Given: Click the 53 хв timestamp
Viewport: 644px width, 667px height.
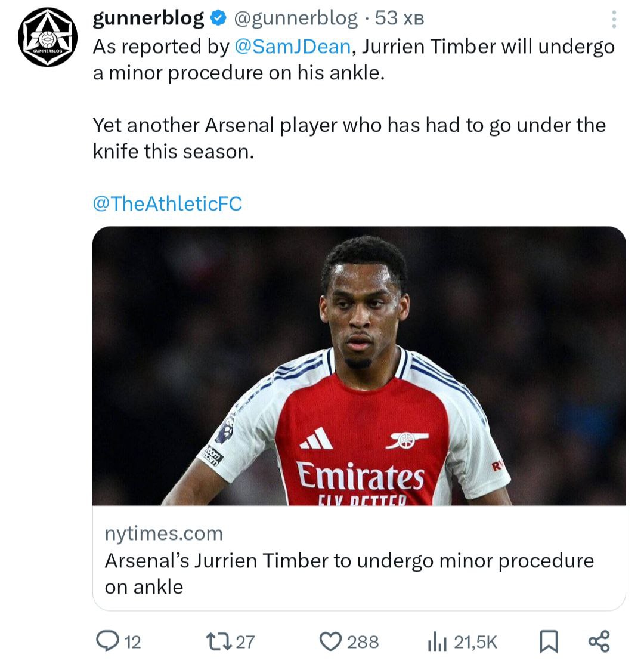Looking at the screenshot, I should pyautogui.click(x=399, y=18).
